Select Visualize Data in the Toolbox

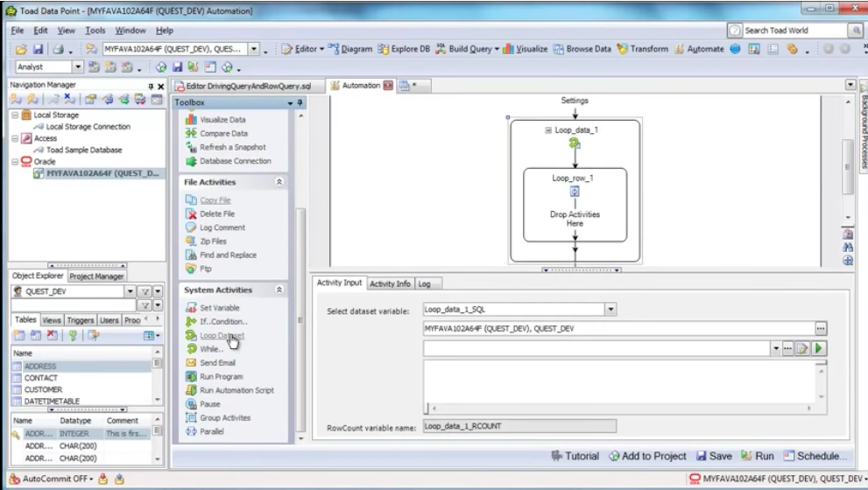(x=222, y=119)
